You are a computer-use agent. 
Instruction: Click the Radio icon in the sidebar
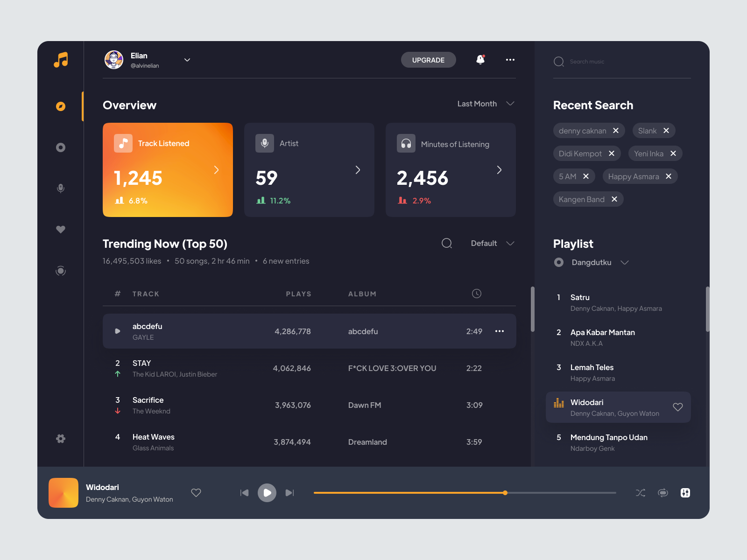click(x=60, y=271)
